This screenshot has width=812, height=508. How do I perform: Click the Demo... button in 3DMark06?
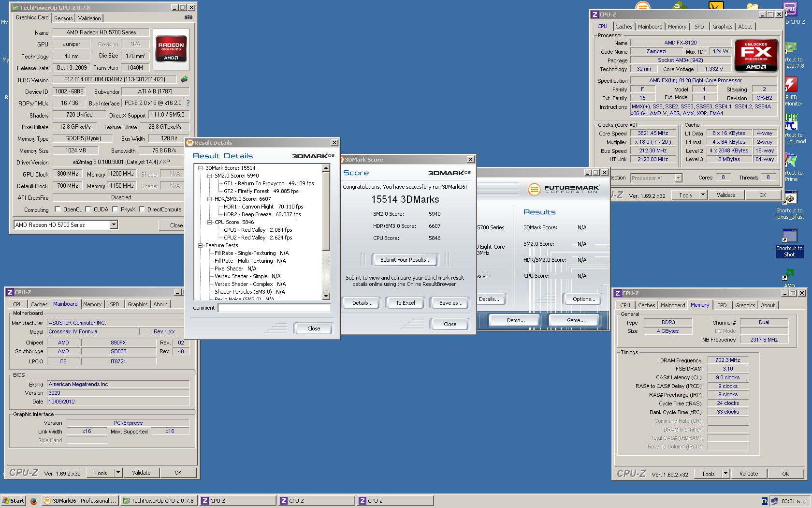click(x=516, y=320)
